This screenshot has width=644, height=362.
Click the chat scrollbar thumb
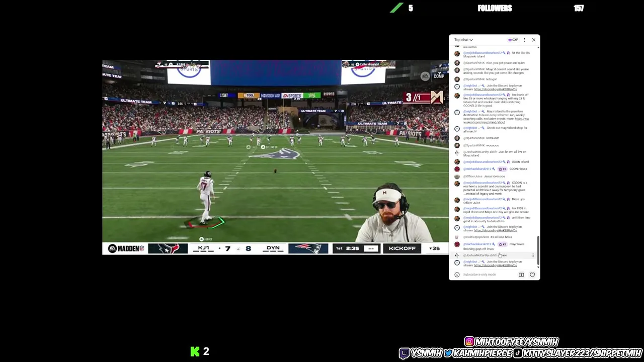point(538,250)
